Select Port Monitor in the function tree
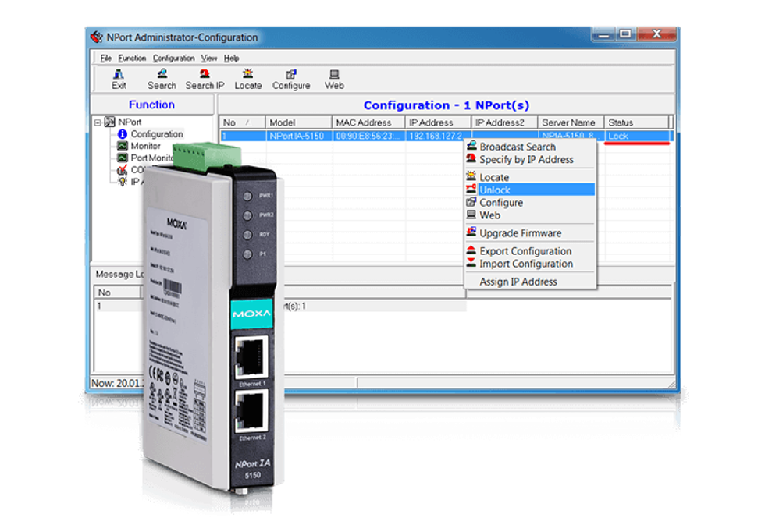 click(151, 158)
